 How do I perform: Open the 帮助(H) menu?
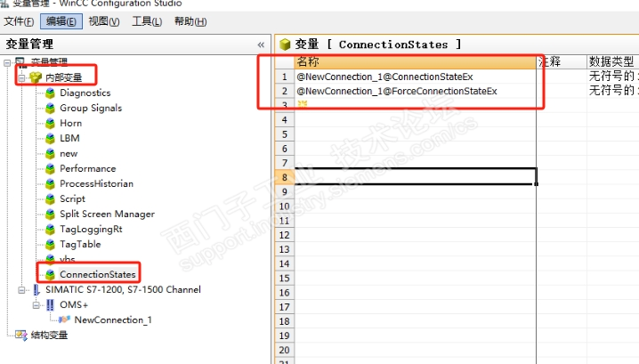190,21
